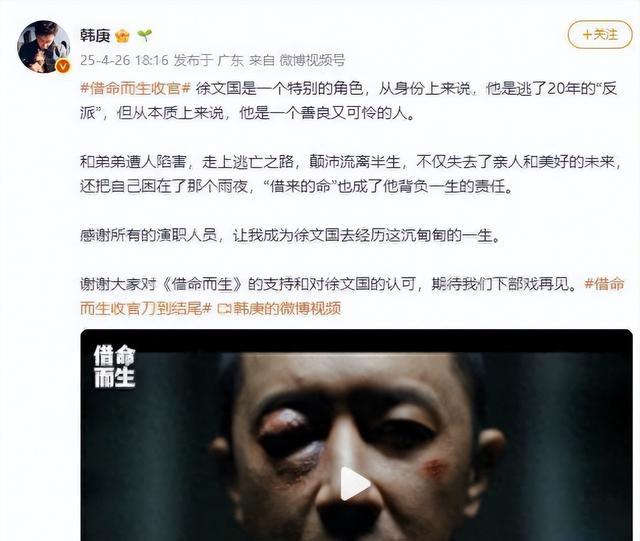Click the 发布于 label in post metadata
The image size is (640, 541).
click(x=193, y=60)
